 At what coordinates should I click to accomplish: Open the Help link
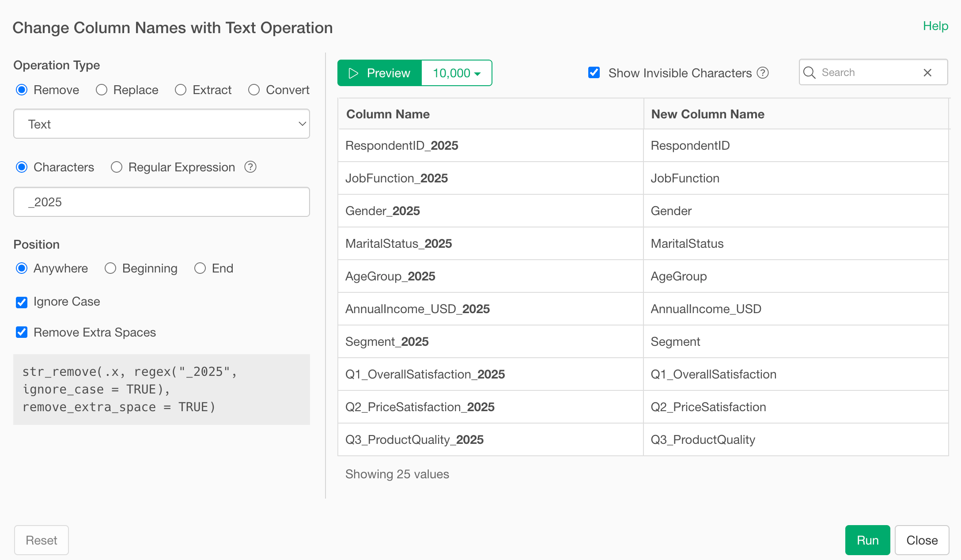click(935, 26)
